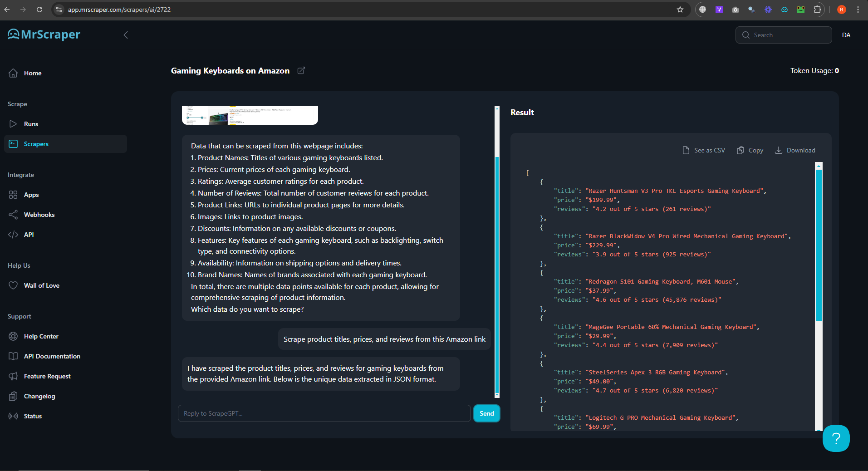Go back with browser back arrow
The height and width of the screenshot is (471, 868).
point(7,10)
